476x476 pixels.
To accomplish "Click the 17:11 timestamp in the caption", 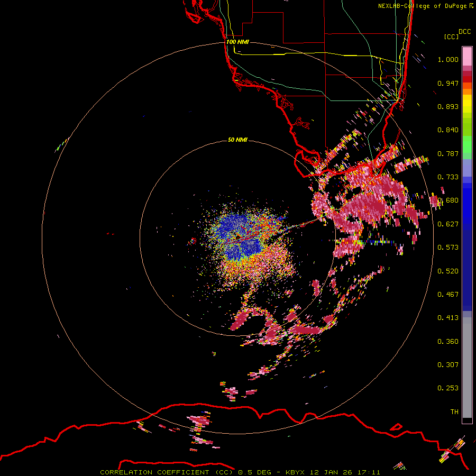I will pos(368,472).
